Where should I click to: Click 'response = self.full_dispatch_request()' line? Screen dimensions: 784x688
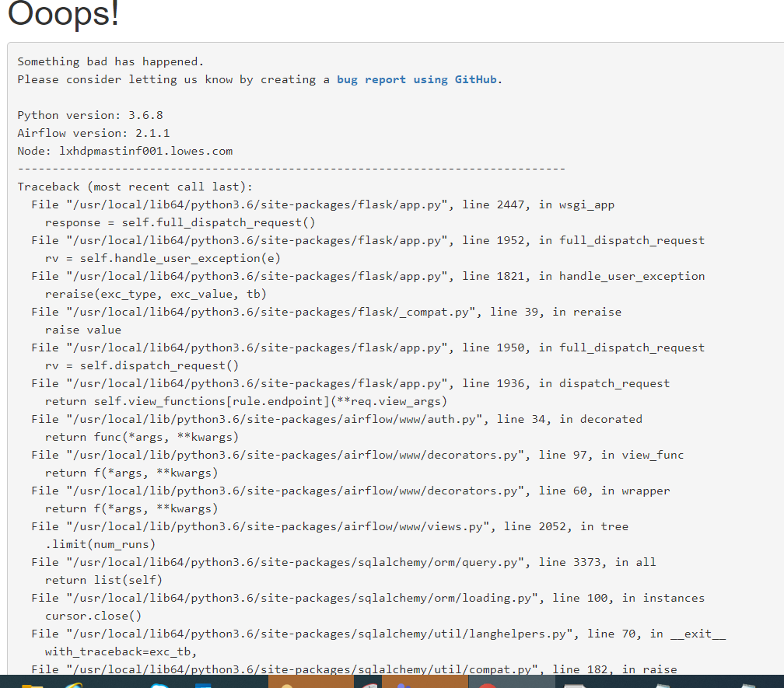point(180,223)
